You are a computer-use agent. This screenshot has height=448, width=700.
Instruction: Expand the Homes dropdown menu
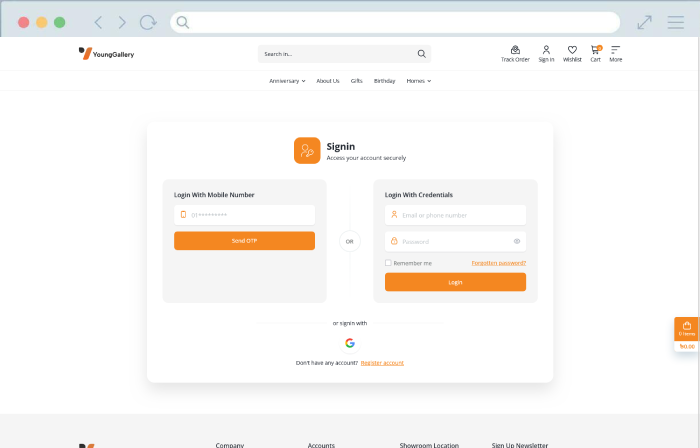[418, 81]
